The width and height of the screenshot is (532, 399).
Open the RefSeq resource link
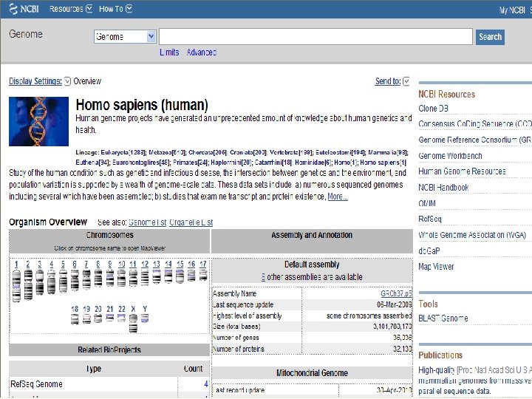click(x=430, y=219)
